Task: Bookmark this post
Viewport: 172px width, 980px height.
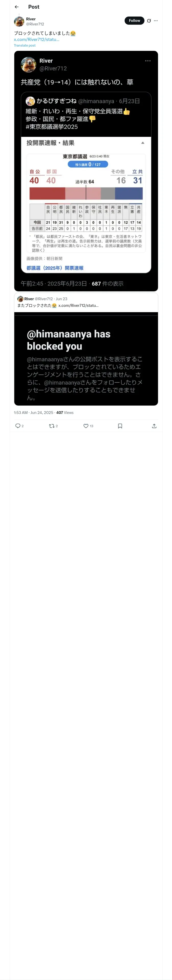Action: tap(120, 426)
